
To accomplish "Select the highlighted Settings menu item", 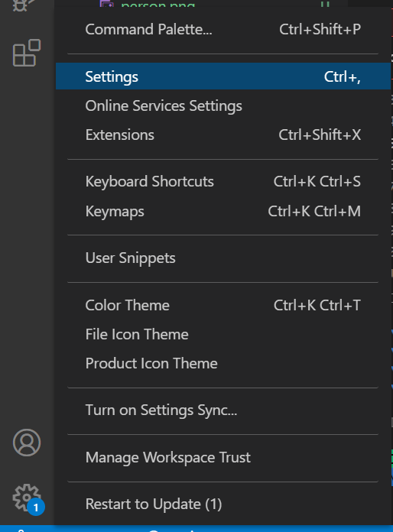I will click(x=223, y=76).
